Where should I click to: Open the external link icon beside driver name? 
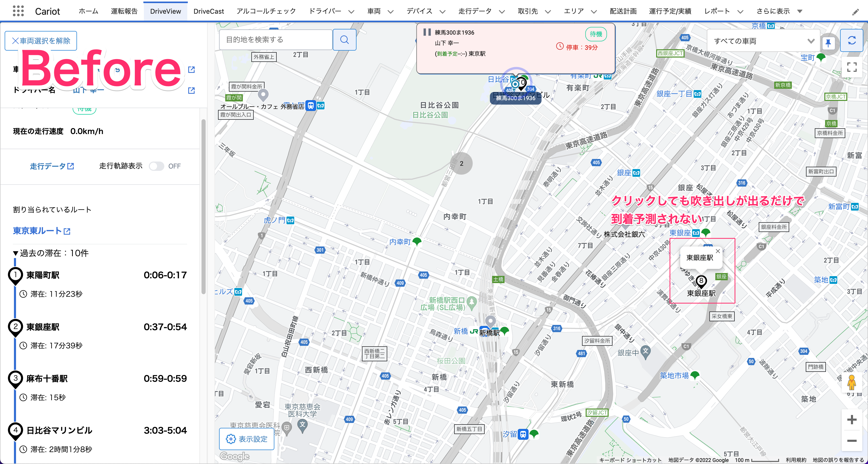[191, 90]
